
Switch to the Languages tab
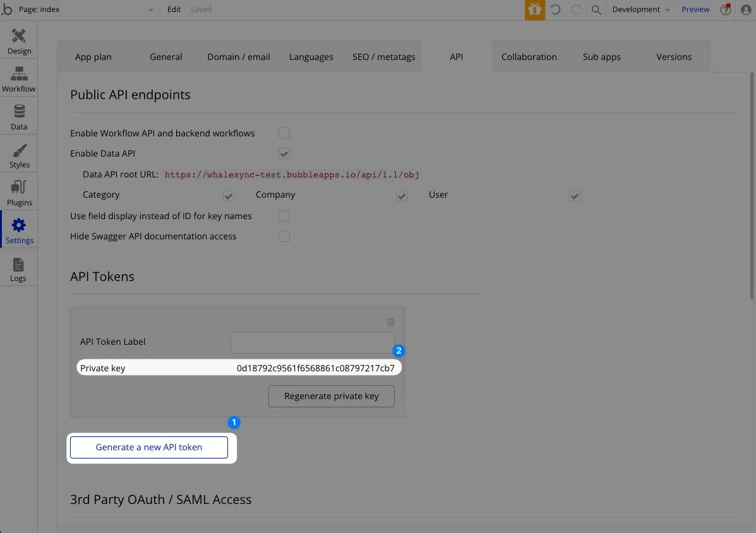tap(311, 57)
